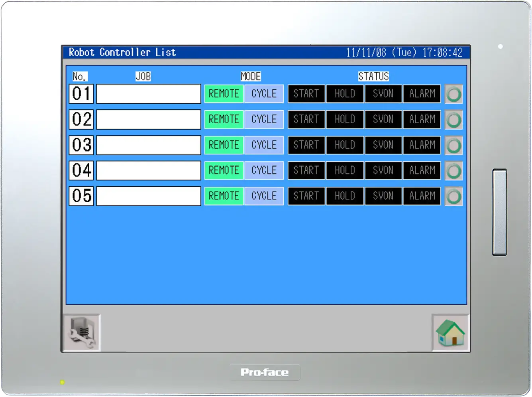532x397 pixels.
Task: Click the JOB field of robot 04
Action: (x=149, y=170)
